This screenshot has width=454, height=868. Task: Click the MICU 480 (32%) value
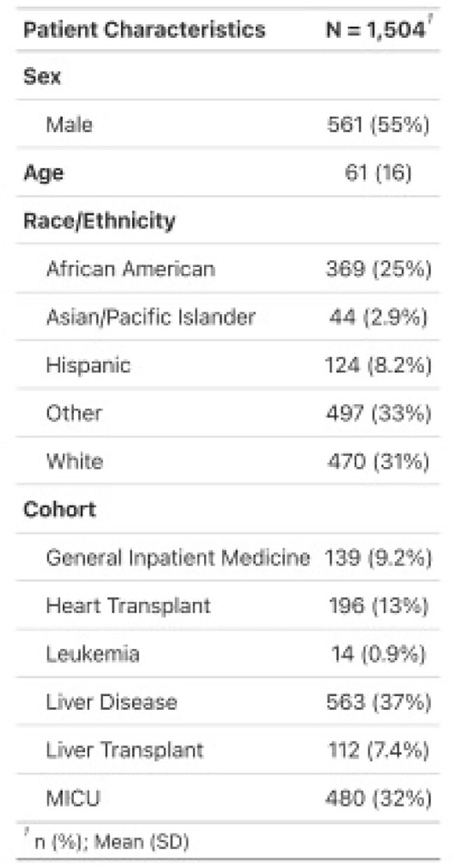coord(378,798)
